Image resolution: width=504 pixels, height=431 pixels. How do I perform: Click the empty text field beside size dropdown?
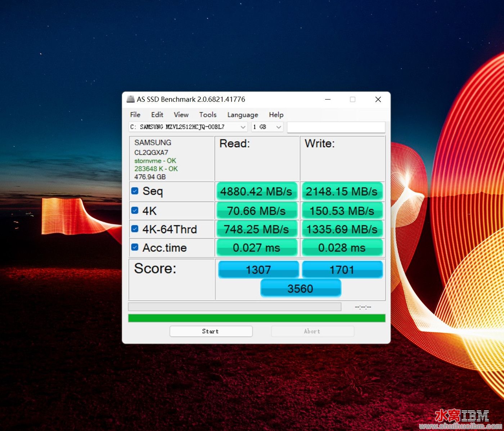click(336, 127)
